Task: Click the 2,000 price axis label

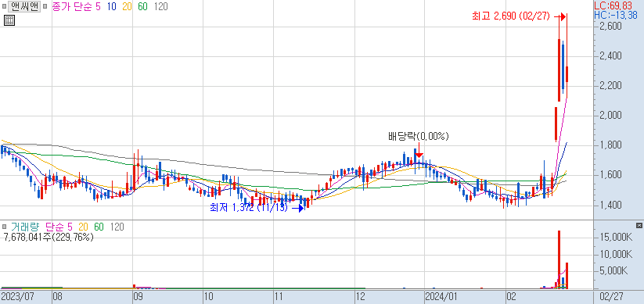Action: coord(610,116)
